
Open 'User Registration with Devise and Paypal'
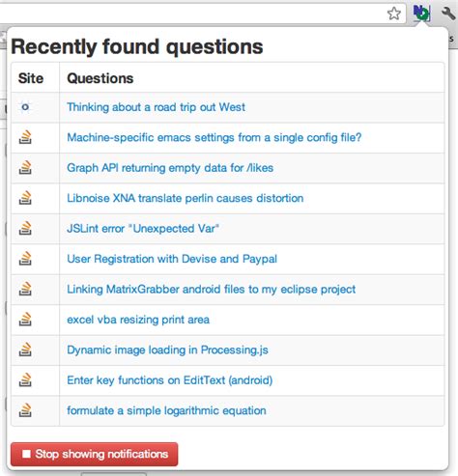[x=172, y=259]
